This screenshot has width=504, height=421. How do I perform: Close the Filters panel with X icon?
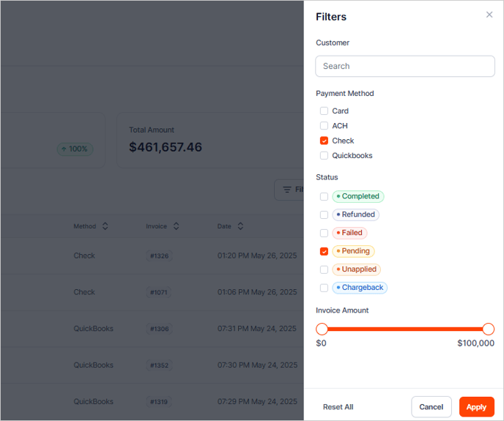[x=489, y=15]
